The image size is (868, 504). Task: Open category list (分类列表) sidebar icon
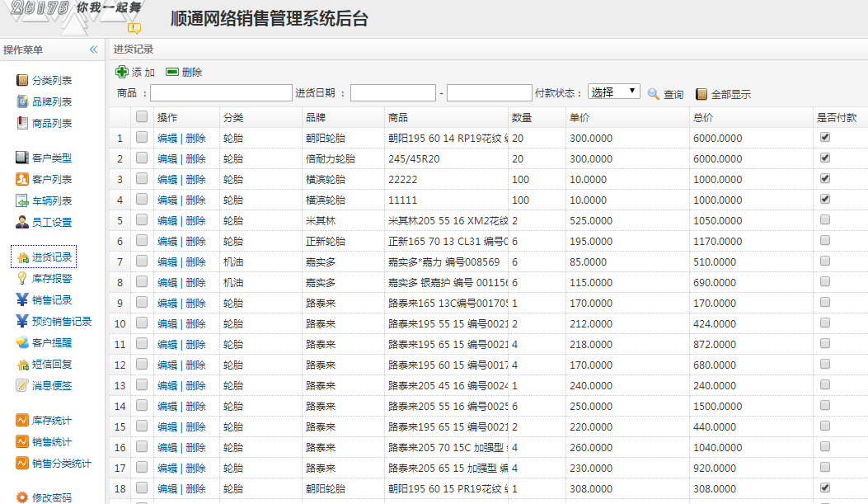point(22,81)
